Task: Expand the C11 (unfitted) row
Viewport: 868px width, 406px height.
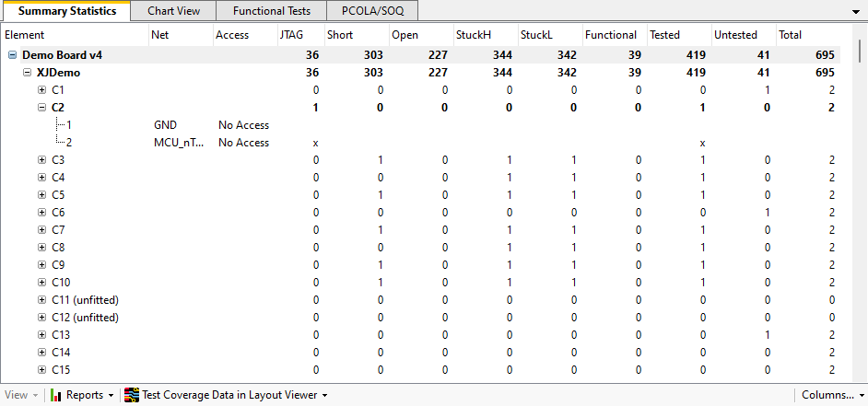Action: tap(41, 300)
